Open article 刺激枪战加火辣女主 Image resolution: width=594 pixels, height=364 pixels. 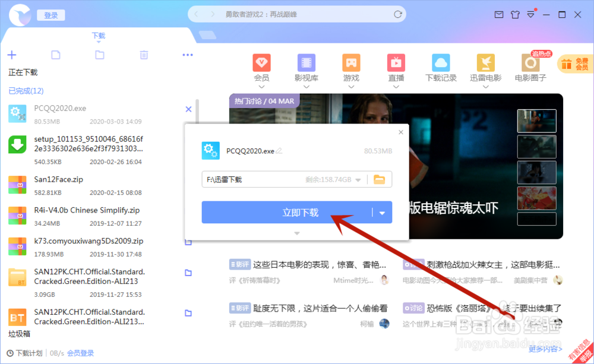point(493,265)
